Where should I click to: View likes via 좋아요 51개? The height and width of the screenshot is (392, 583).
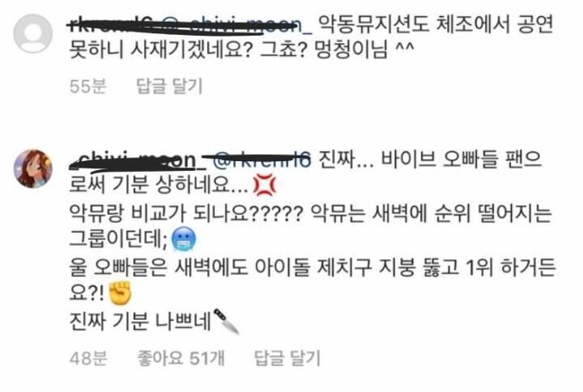point(181,358)
